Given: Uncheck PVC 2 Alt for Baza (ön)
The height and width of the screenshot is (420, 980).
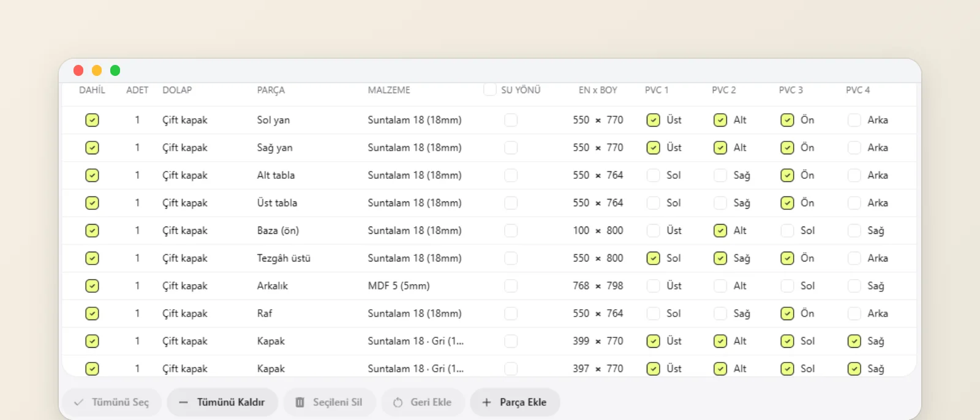Looking at the screenshot, I should click(720, 231).
